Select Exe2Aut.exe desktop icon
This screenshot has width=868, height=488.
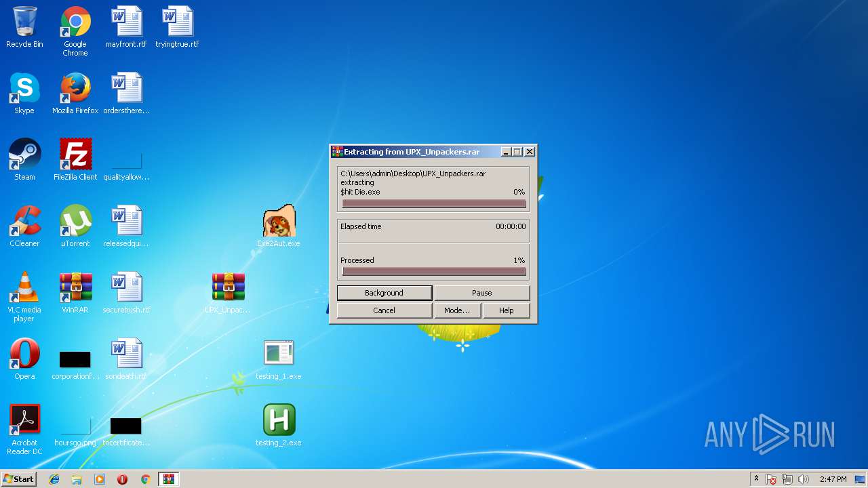coord(279,226)
